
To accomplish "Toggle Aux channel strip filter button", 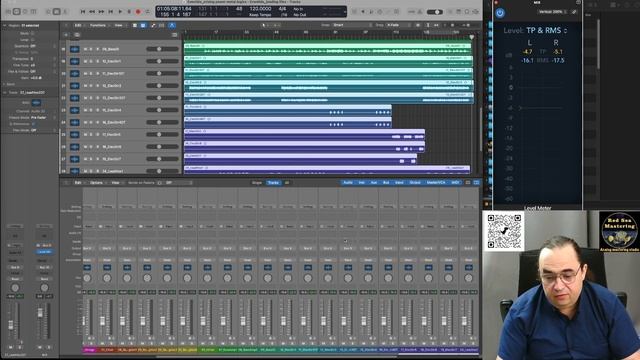I will (x=373, y=183).
